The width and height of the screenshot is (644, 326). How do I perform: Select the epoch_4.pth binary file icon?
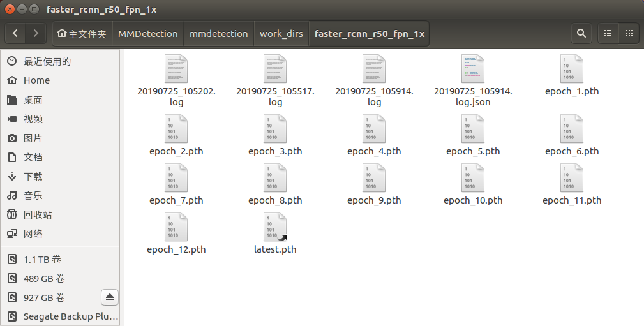tap(374, 129)
